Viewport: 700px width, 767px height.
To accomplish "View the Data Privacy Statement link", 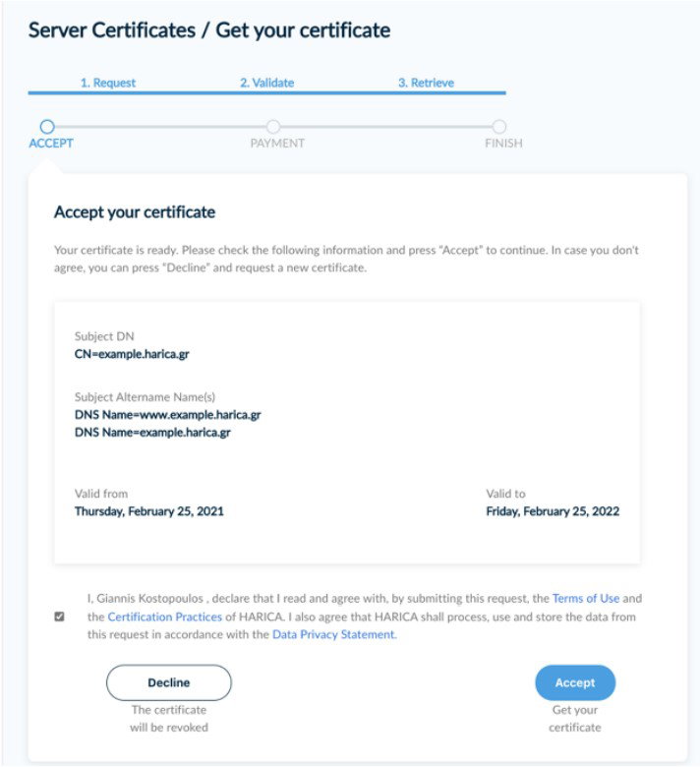I will [334, 634].
